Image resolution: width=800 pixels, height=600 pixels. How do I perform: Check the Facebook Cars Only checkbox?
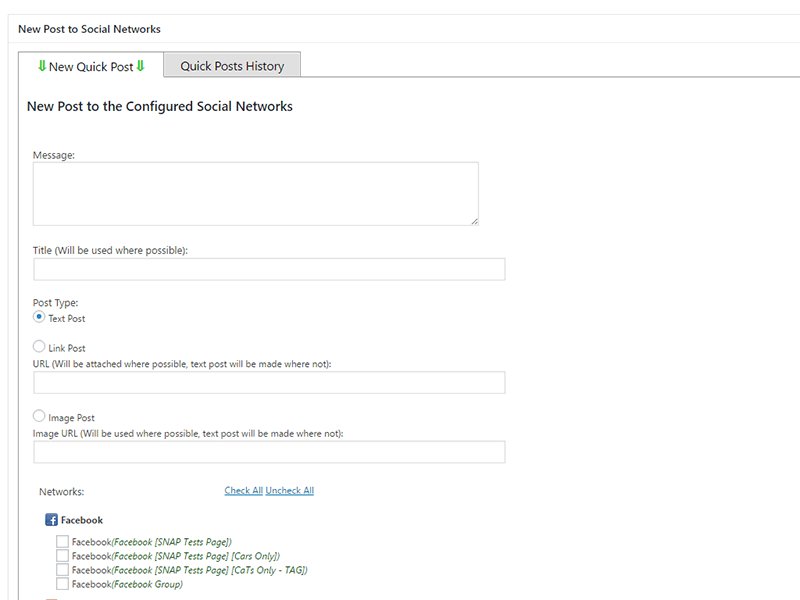pyautogui.click(x=62, y=556)
